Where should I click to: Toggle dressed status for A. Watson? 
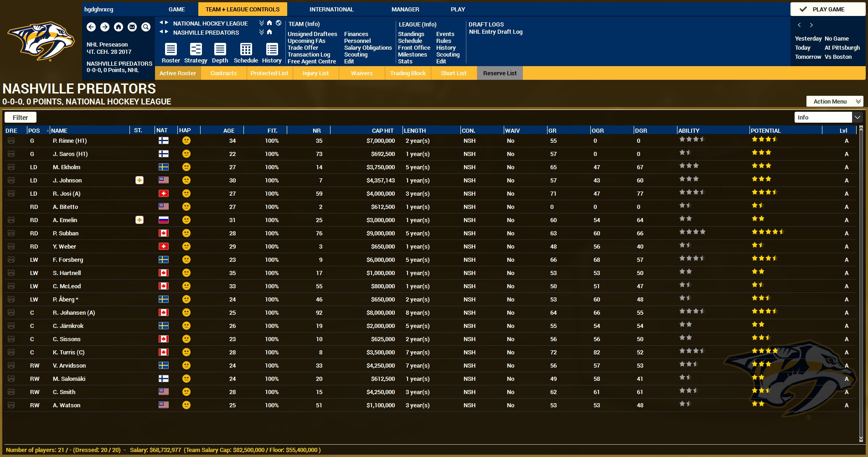[x=11, y=405]
